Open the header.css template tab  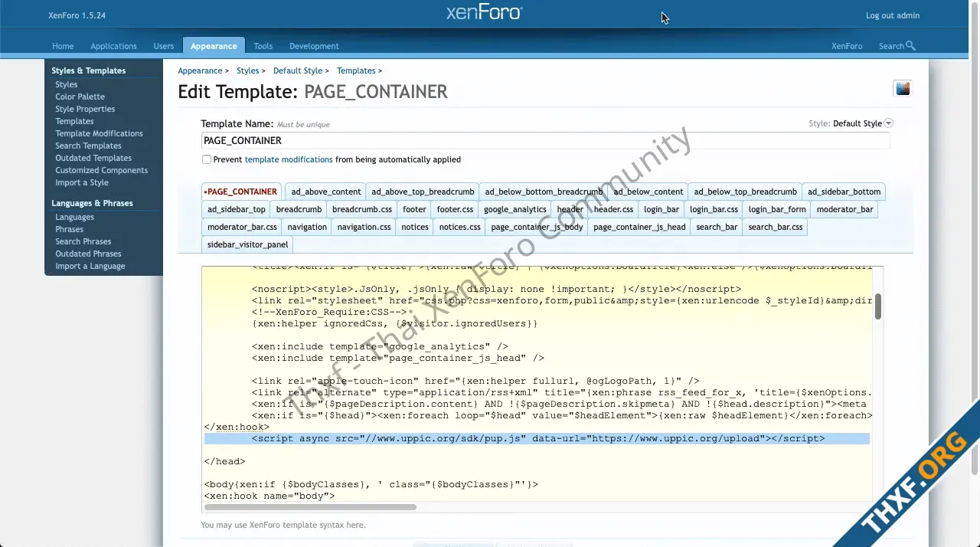coord(613,209)
